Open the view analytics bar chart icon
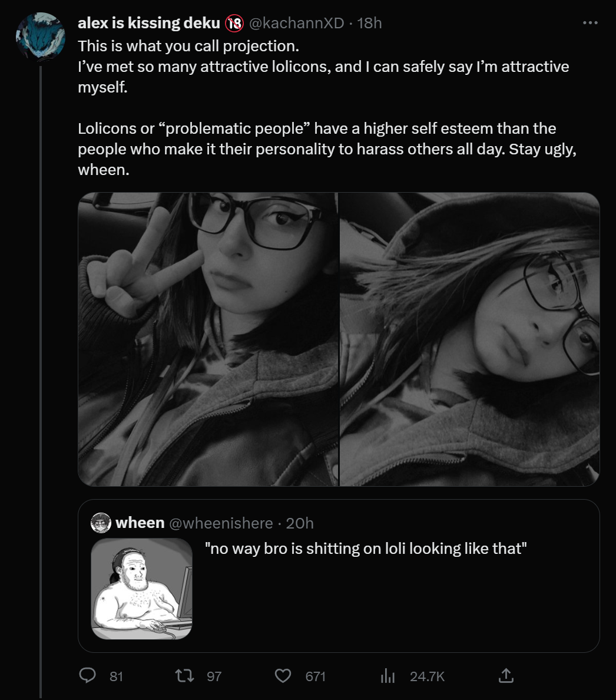The height and width of the screenshot is (700, 616). click(x=388, y=676)
